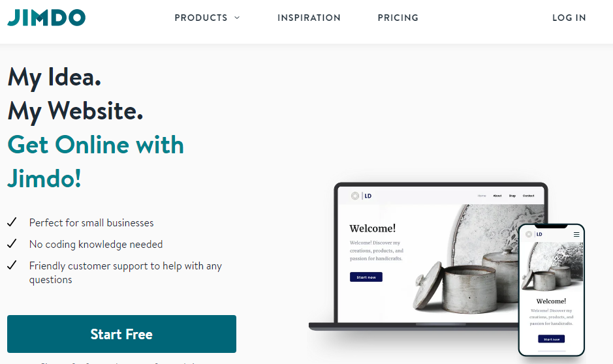Click Start now button in phone mockup
This screenshot has height=364, width=613.
551,339
